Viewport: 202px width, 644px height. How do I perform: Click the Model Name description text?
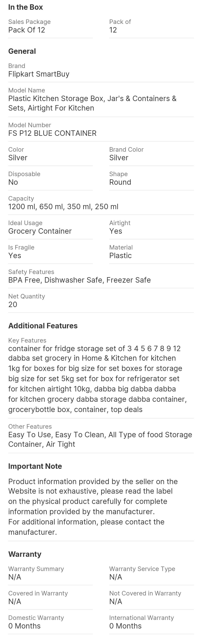[92, 103]
